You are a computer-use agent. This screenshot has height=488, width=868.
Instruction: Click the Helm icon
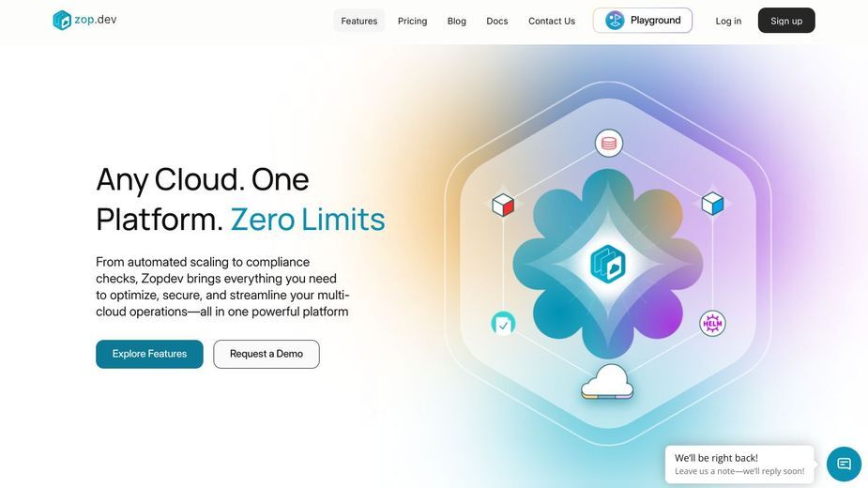pyautogui.click(x=712, y=324)
